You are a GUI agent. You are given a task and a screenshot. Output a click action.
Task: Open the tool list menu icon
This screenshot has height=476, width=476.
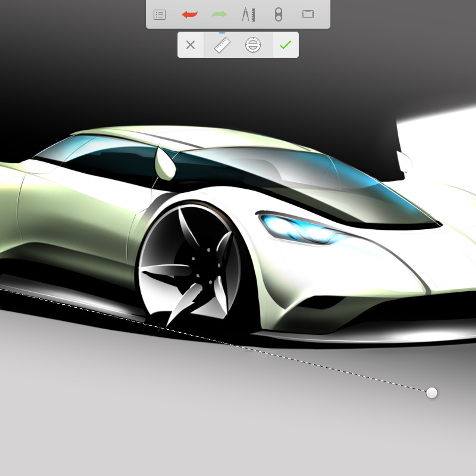[159, 15]
